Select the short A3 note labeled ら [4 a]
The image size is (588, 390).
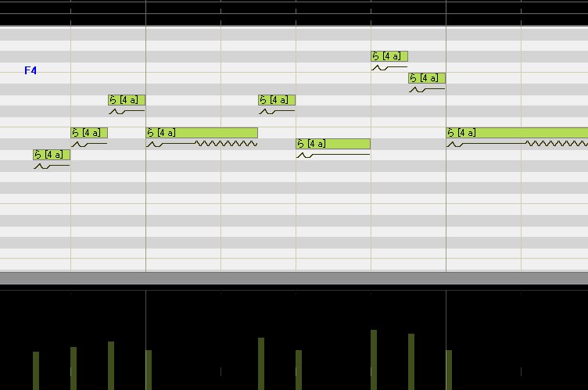pyautogui.click(x=52, y=155)
